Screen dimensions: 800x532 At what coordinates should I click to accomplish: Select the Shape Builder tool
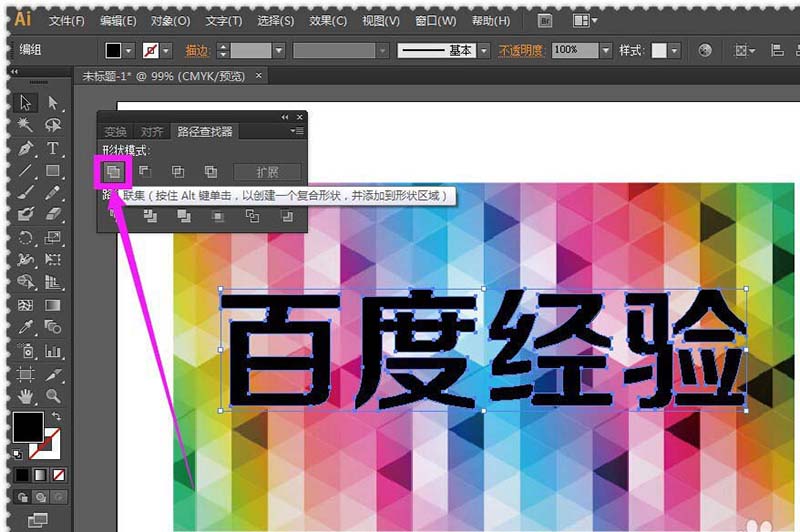click(25, 282)
